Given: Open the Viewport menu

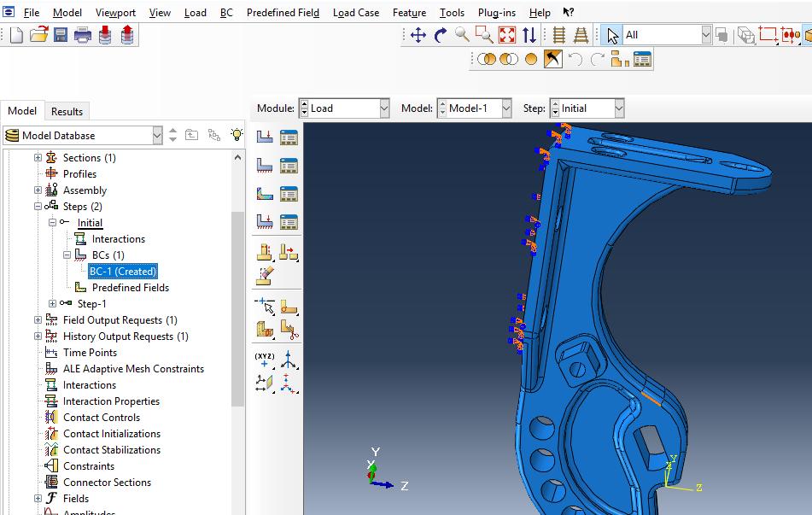Looking at the screenshot, I should pos(115,13).
